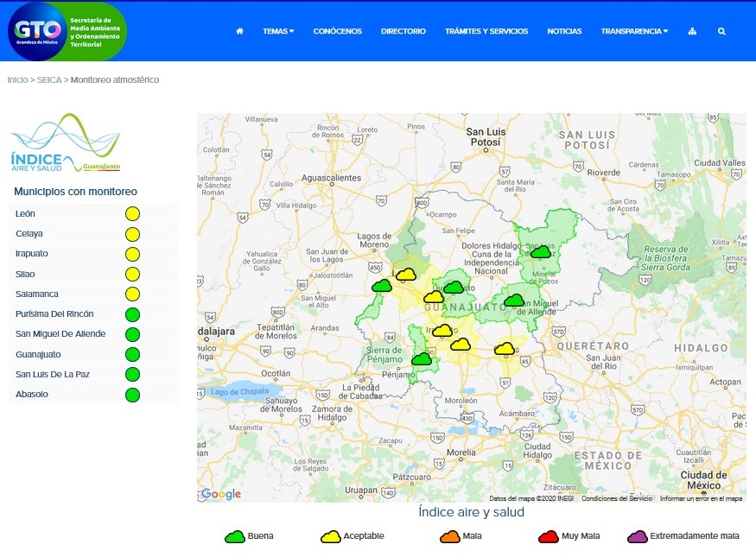Image resolution: width=756 pixels, height=557 pixels.
Task: Open TRÁMITES Y SERVICIOS menu item
Action: (x=486, y=31)
